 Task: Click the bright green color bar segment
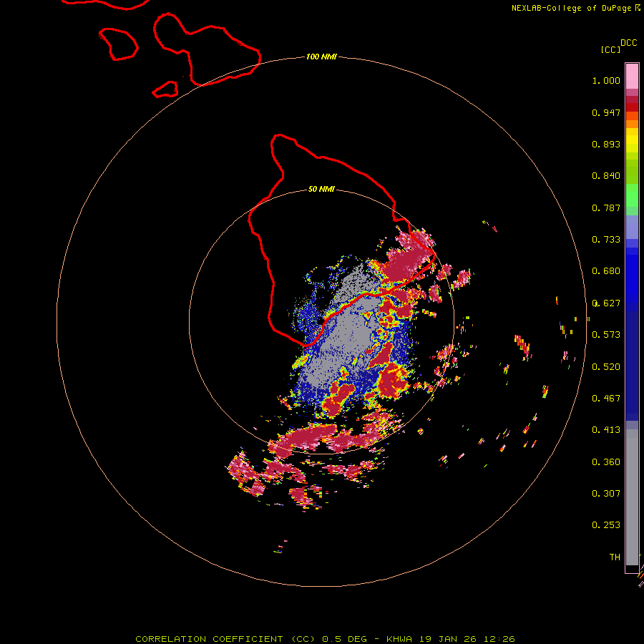[x=632, y=195]
